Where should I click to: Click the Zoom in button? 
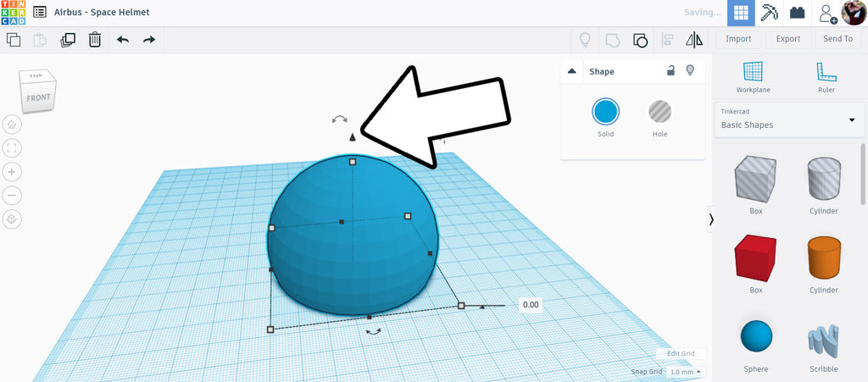(12, 172)
